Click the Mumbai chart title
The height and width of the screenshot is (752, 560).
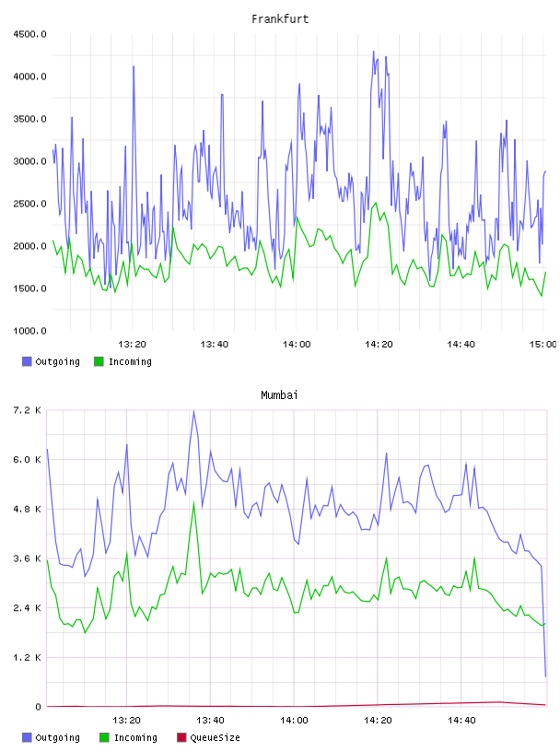tap(279, 395)
